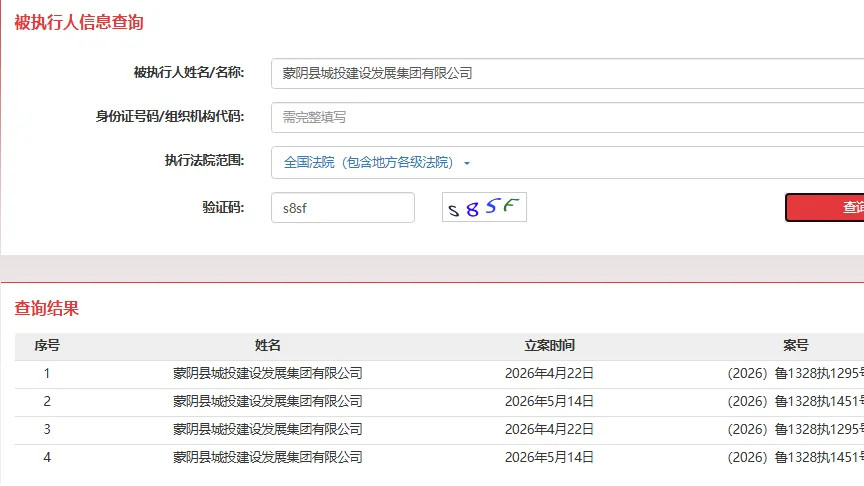Screen dimensions: 864x486
Task: Click the 查询结果 heading
Action: pos(47,308)
